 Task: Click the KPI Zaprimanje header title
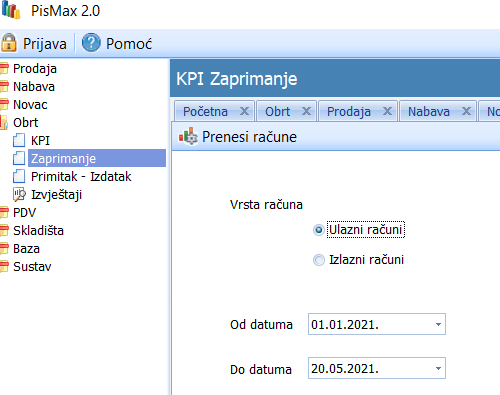tap(237, 79)
